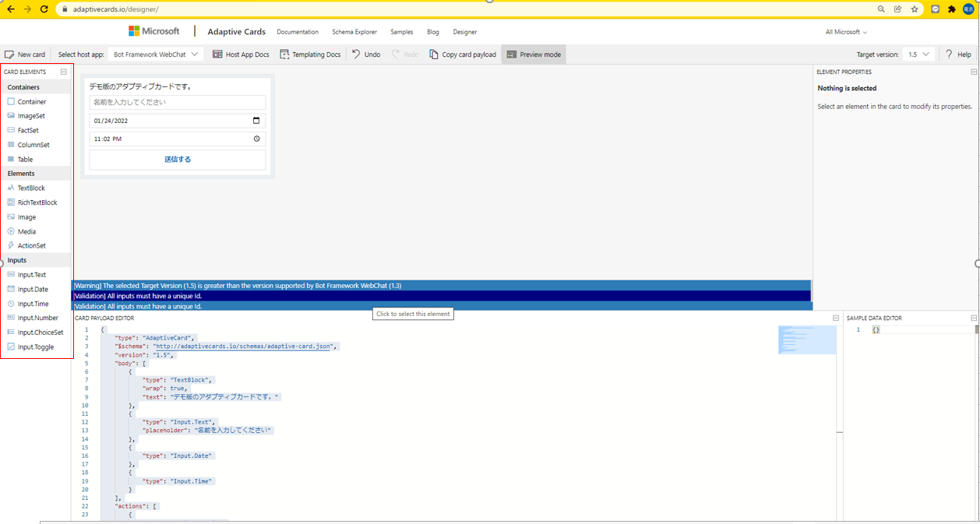Select the Input.Date element
Screen dimensions: 980x524
click(28, 290)
